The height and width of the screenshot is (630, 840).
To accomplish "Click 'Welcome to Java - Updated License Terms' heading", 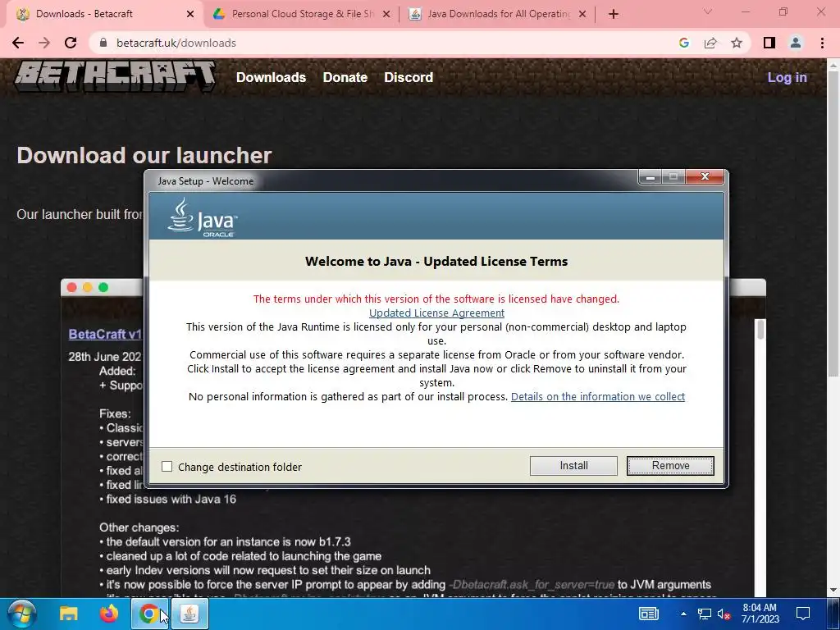I will 436,262.
